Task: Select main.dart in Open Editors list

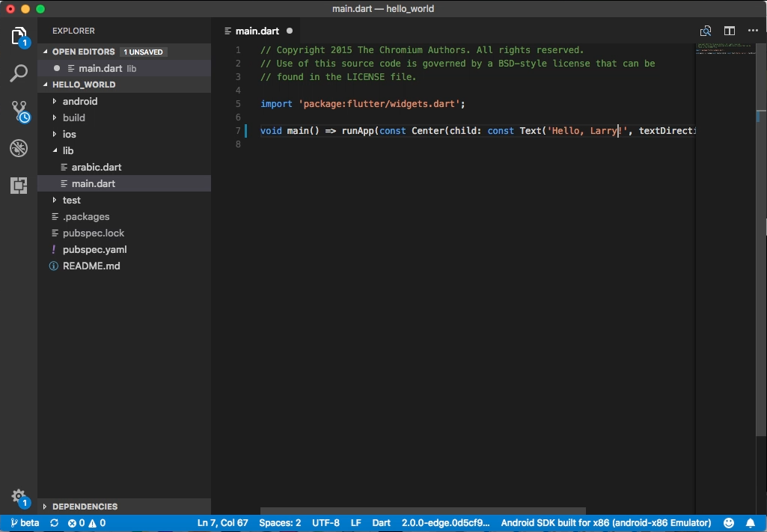Action: pos(124,68)
